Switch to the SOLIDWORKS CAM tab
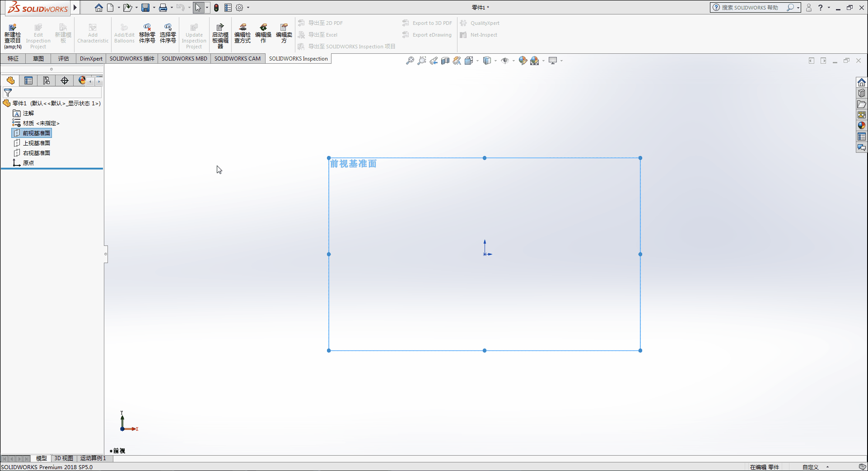The width and height of the screenshot is (868, 471). point(238,59)
